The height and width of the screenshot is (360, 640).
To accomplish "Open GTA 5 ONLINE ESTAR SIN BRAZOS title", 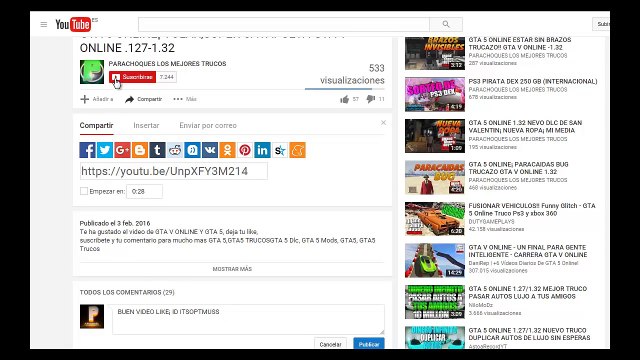I will click(x=520, y=43).
